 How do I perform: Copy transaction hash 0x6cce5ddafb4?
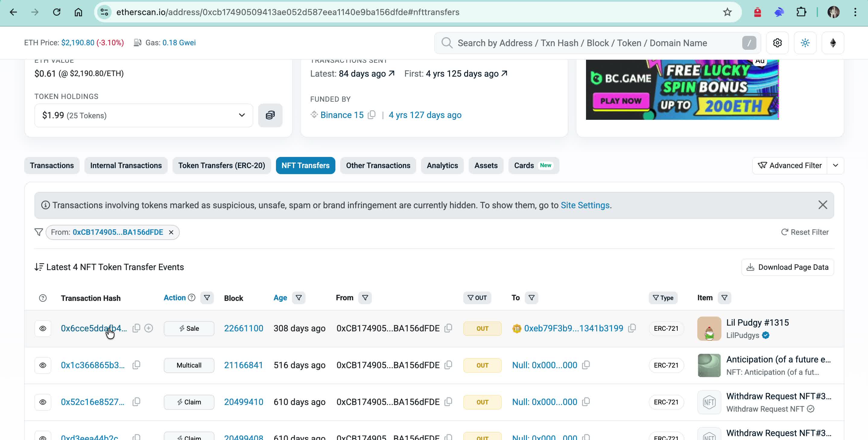point(136,328)
